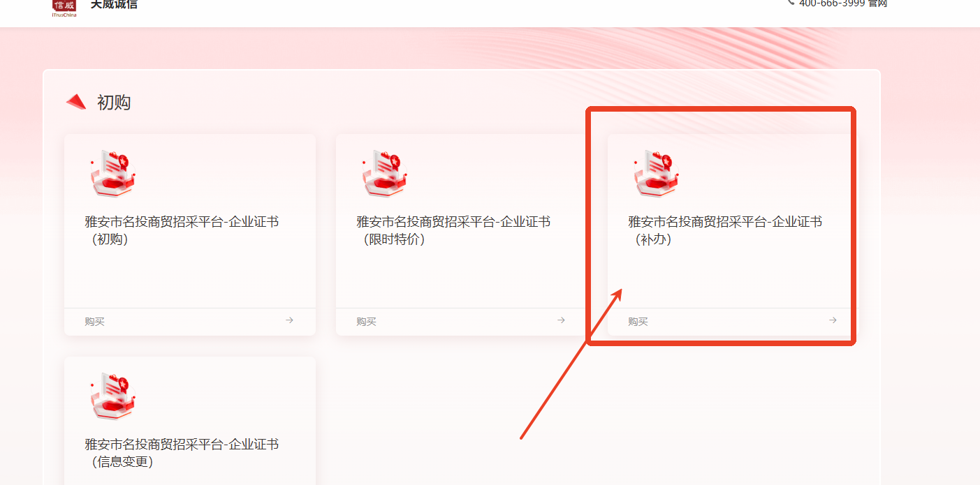This screenshot has height=485, width=980.
Task: Click the certificate icon on the 信息变更 card
Action: (x=112, y=396)
